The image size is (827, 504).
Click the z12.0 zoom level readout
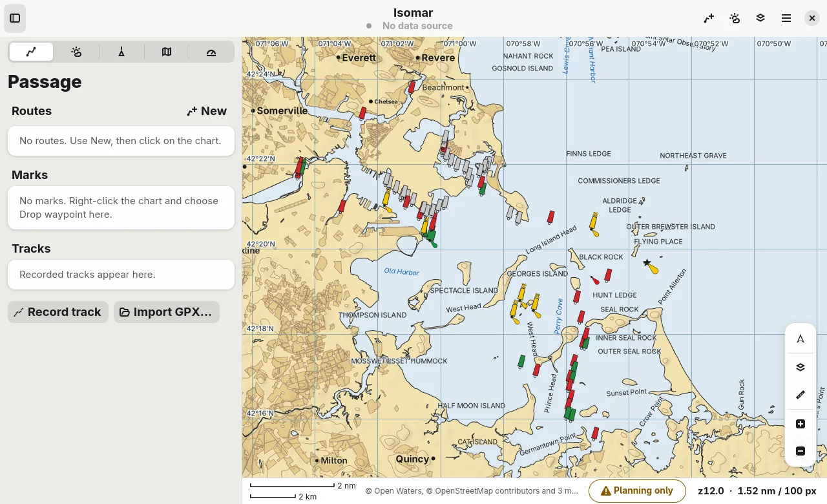point(711,491)
